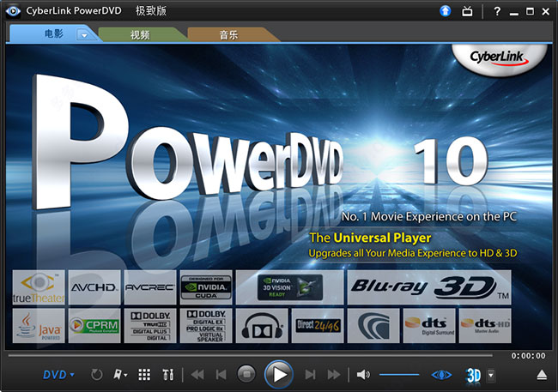Expand the 3D options dropdown arrow
Viewport: 558px width, 392px height.
tap(491, 376)
